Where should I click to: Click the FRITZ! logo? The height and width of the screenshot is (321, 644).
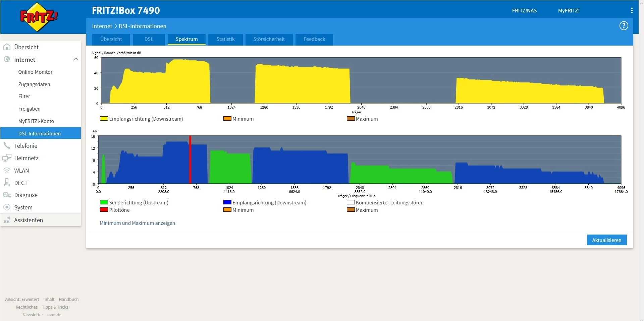(x=39, y=17)
